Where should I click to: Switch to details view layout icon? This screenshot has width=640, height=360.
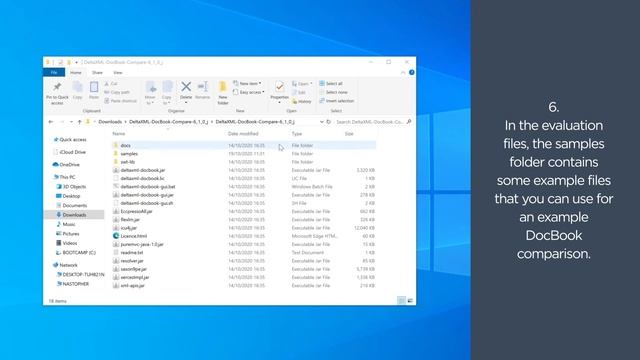(x=402, y=301)
